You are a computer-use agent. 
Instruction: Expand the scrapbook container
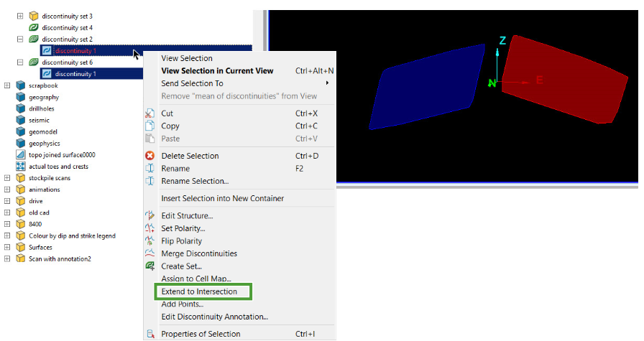(7, 85)
